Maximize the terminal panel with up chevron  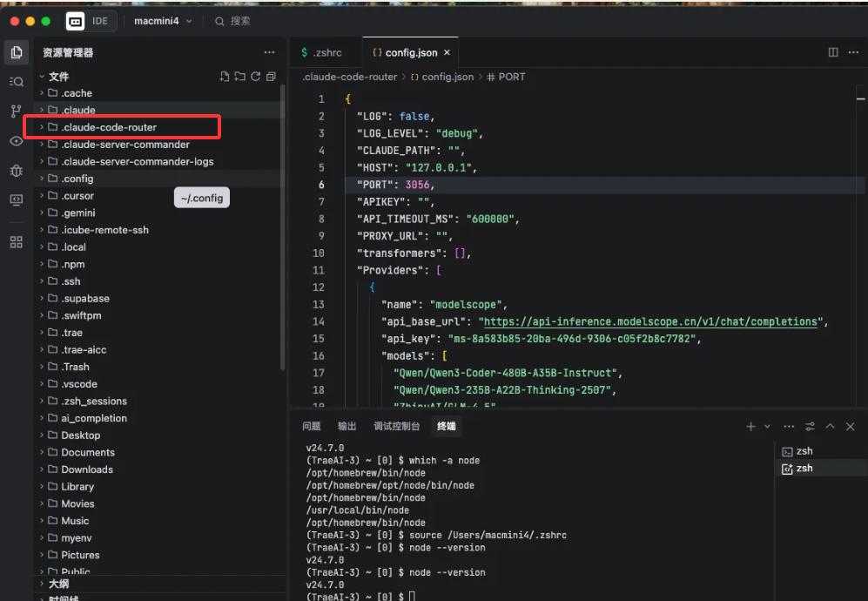[830, 426]
